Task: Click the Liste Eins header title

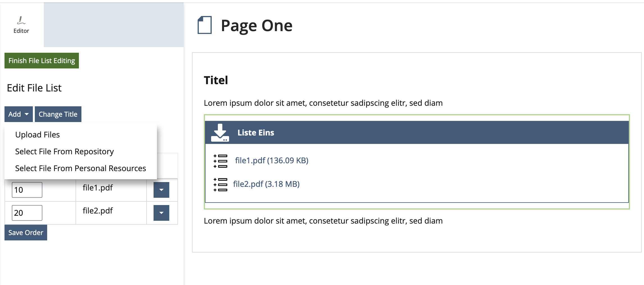Action: [255, 133]
